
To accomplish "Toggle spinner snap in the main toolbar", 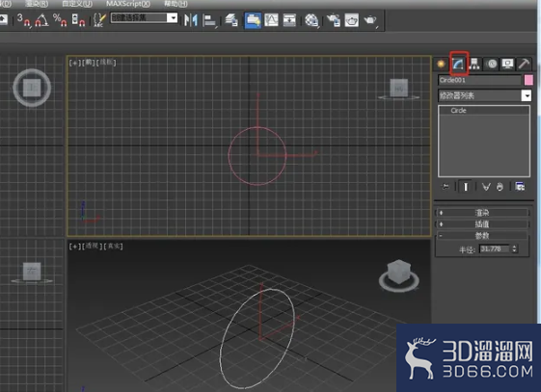I will pyautogui.click(x=78, y=20).
